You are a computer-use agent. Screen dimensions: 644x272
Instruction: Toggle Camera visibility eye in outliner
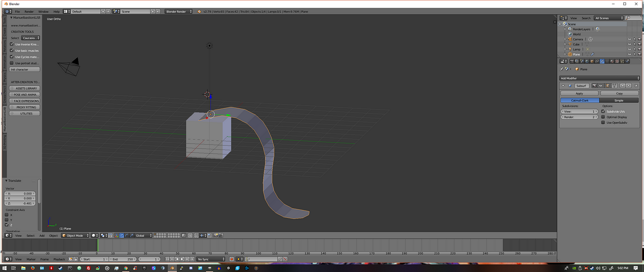(x=629, y=39)
